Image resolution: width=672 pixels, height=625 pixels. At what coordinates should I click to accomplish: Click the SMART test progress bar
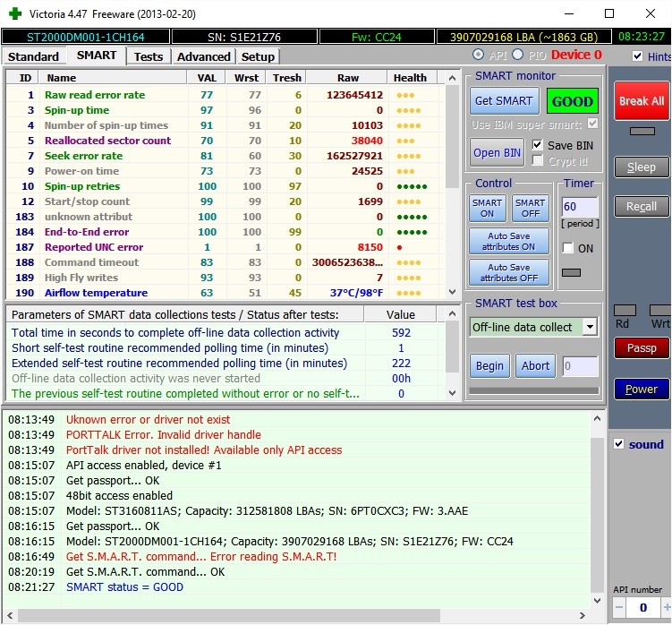534,390
